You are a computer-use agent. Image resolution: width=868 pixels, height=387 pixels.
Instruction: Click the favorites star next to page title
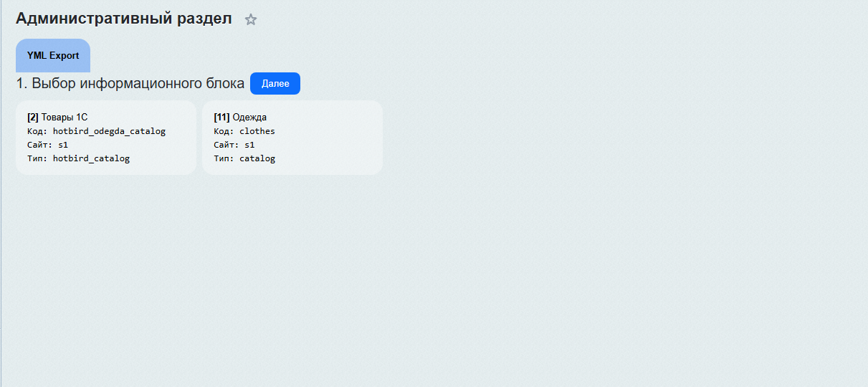(251, 20)
